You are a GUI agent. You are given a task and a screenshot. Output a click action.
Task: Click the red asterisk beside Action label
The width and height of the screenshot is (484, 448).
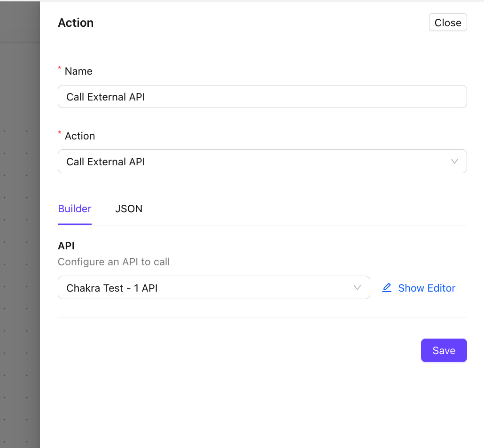pos(60,134)
